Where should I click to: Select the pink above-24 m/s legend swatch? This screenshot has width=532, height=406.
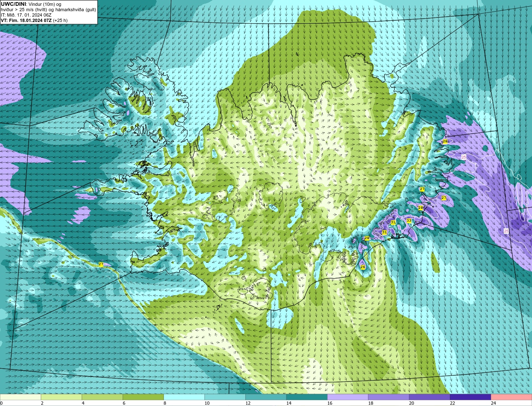[x=512, y=397]
